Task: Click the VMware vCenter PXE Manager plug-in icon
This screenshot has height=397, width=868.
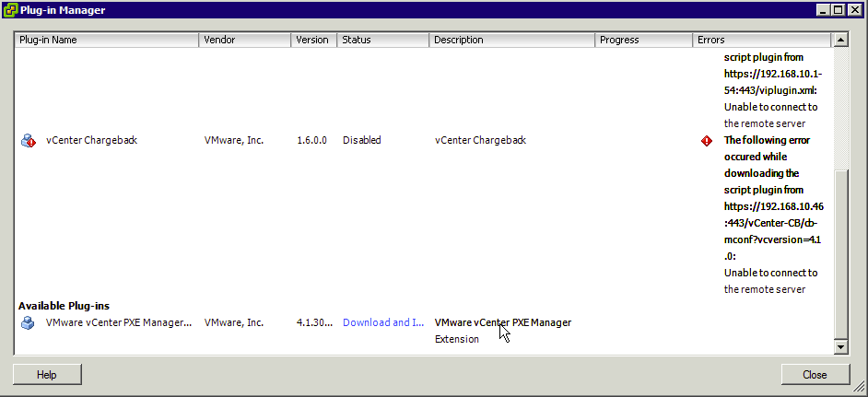Action: (x=28, y=322)
